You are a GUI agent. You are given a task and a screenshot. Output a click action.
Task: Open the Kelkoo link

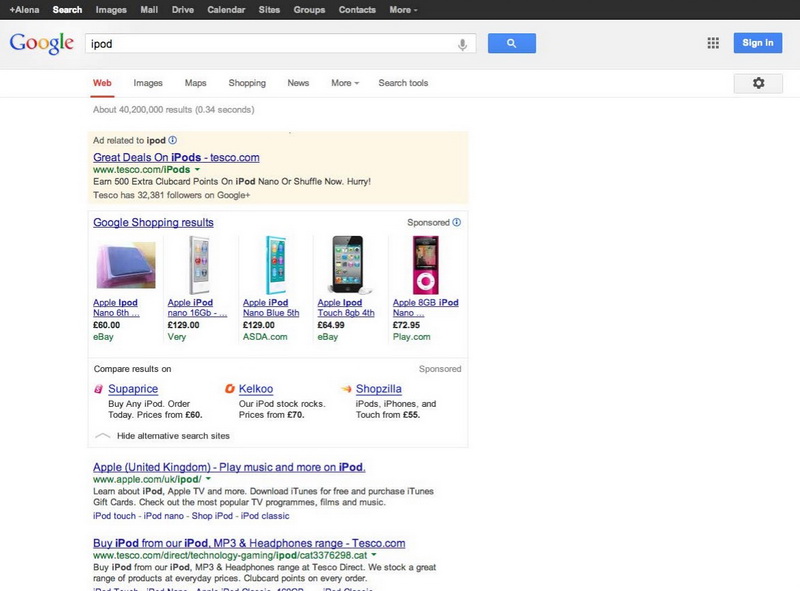pos(256,389)
